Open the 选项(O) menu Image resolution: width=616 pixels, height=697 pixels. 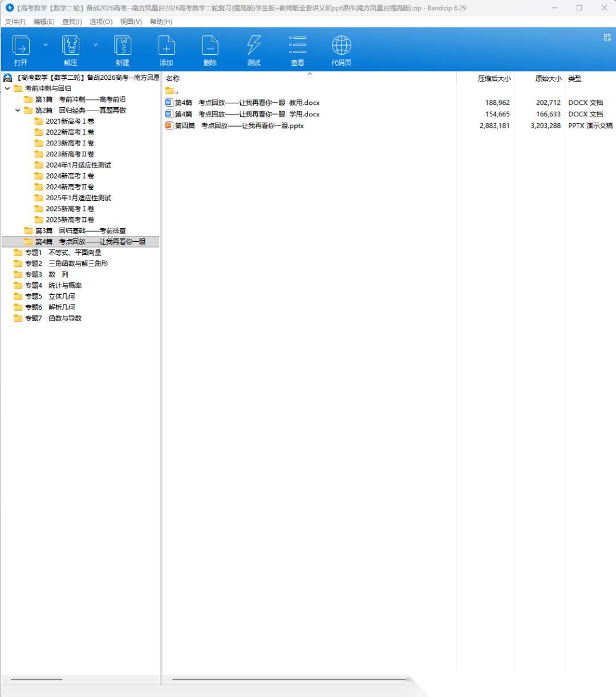click(x=101, y=22)
